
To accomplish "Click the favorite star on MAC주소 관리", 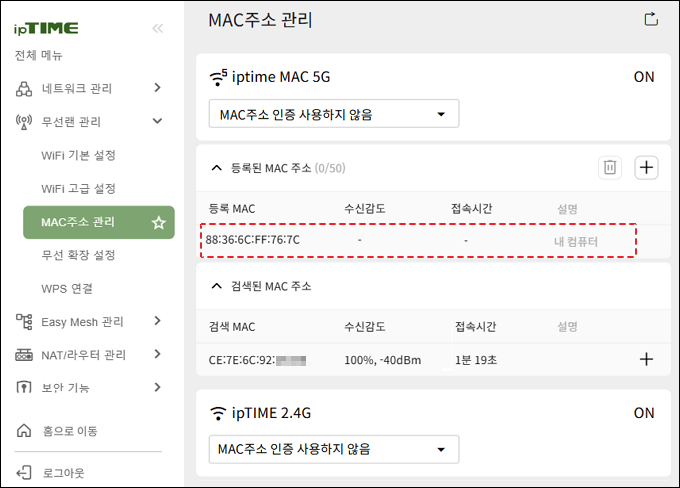I will click(x=159, y=223).
